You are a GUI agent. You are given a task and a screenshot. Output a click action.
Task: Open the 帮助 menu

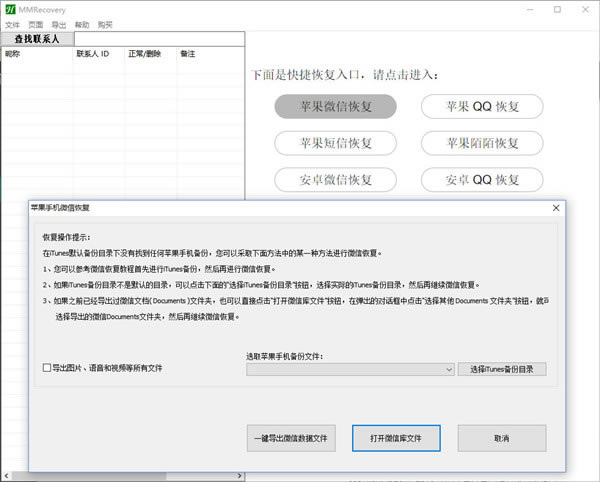tap(83, 25)
